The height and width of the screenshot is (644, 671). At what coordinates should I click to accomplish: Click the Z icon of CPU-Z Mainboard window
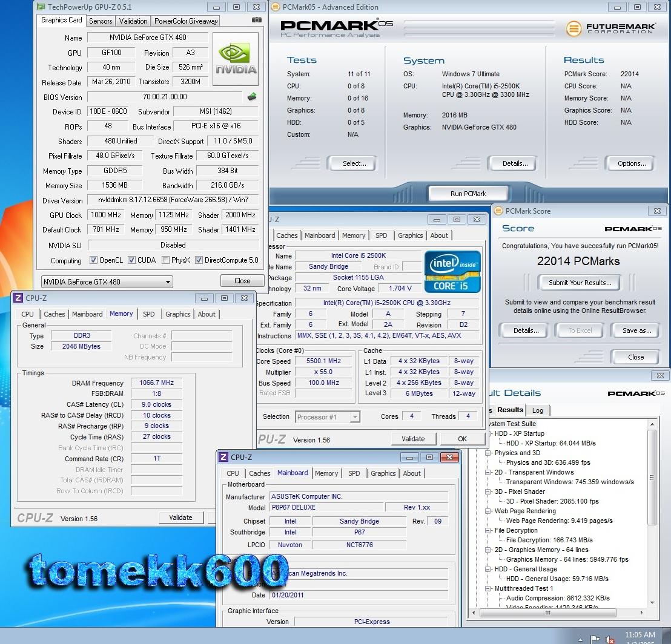pos(223,457)
